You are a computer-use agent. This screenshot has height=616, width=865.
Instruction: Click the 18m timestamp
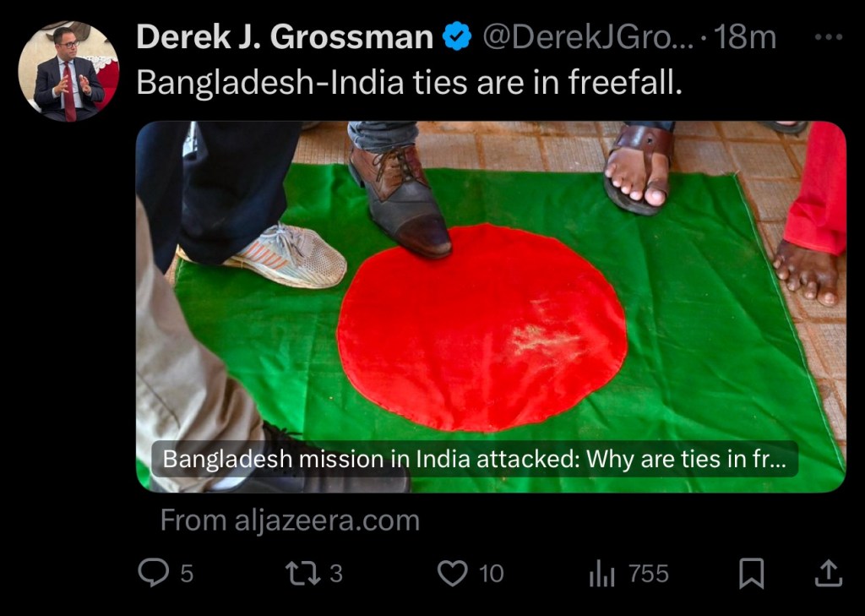coord(744,37)
